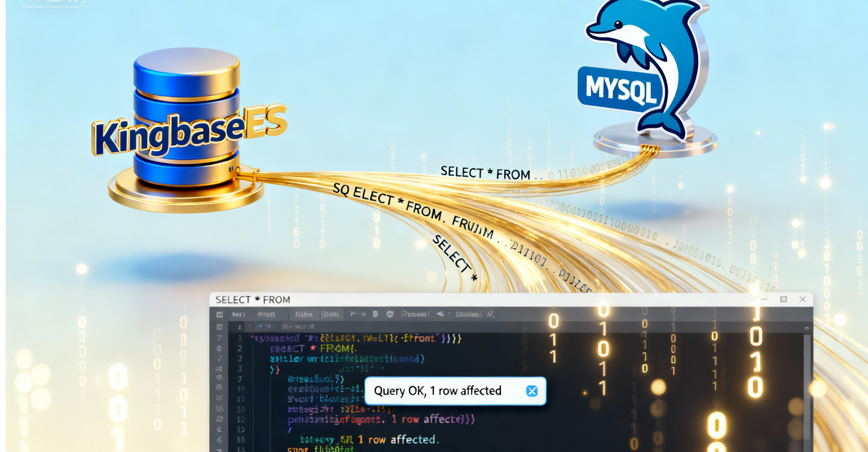
Task: Close the SELECT * FROM editor window
Action: click(x=802, y=299)
